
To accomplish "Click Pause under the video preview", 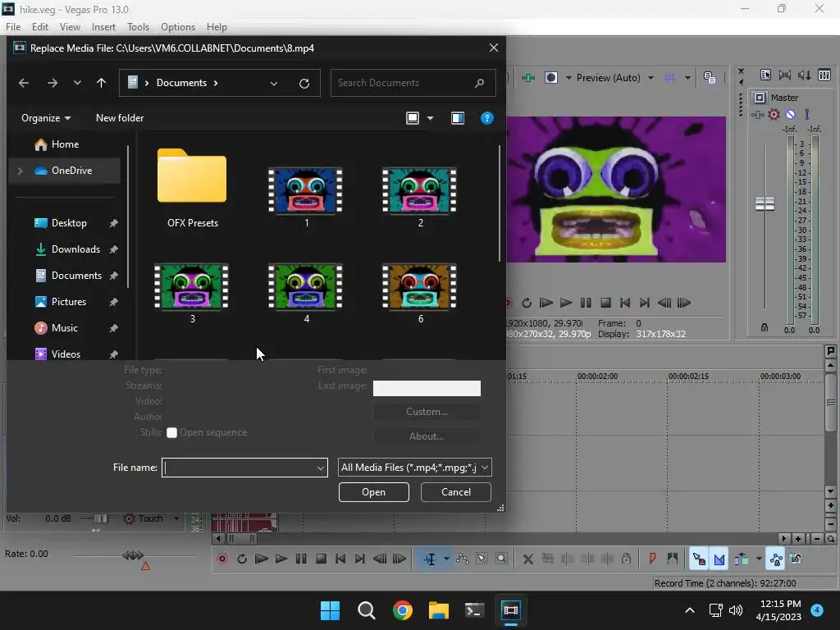I will click(586, 303).
